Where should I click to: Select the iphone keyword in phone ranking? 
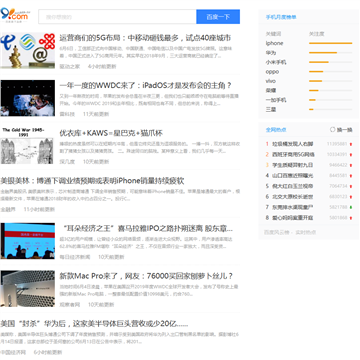click(274, 43)
